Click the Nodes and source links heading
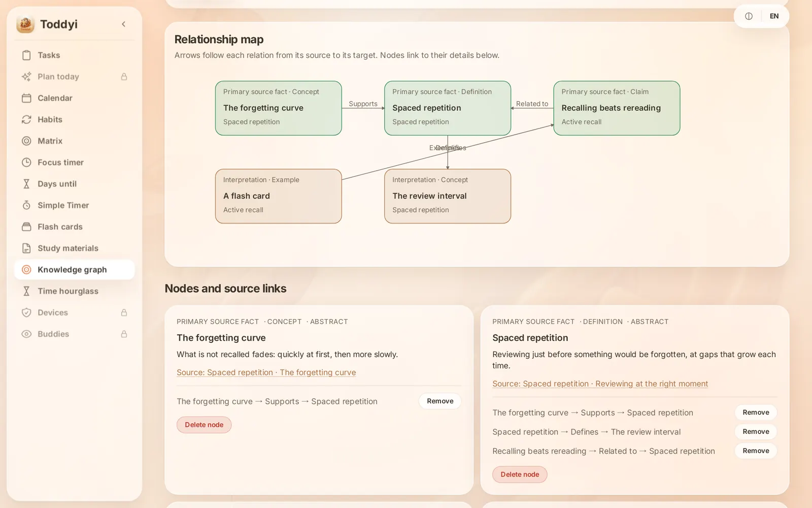The width and height of the screenshot is (812, 508). click(225, 289)
